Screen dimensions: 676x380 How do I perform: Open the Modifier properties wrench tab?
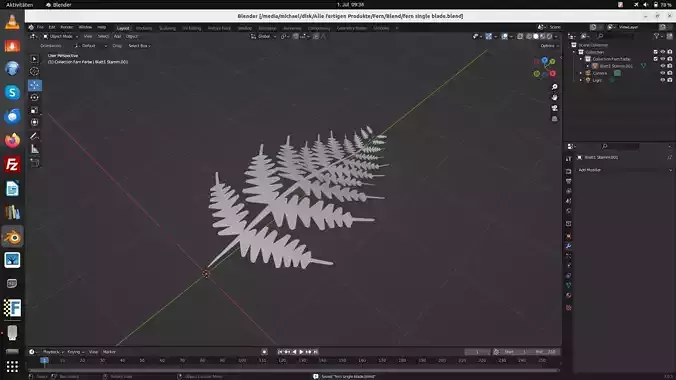[x=569, y=246]
